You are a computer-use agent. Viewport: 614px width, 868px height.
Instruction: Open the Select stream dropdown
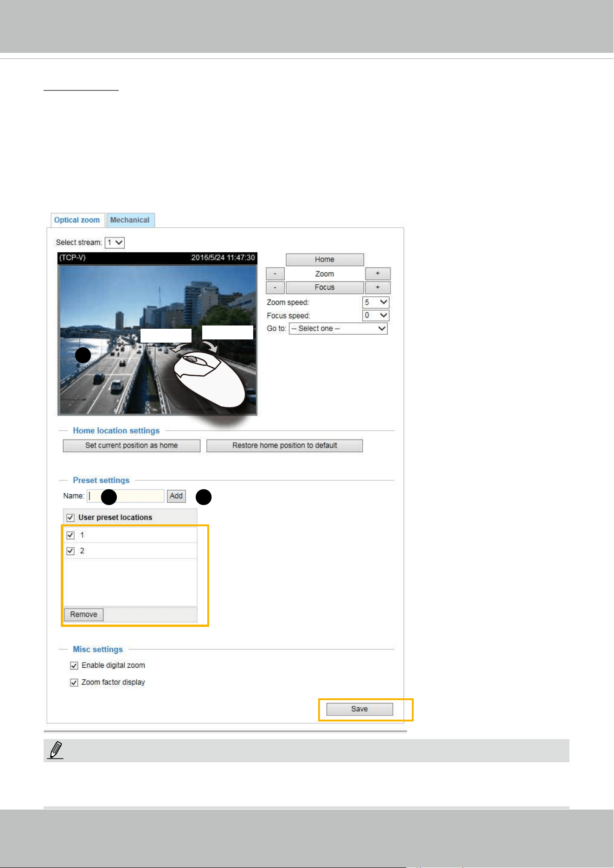(x=115, y=243)
